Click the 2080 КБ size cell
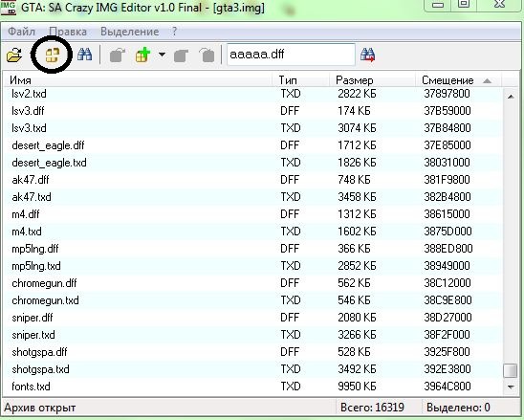 click(357, 318)
